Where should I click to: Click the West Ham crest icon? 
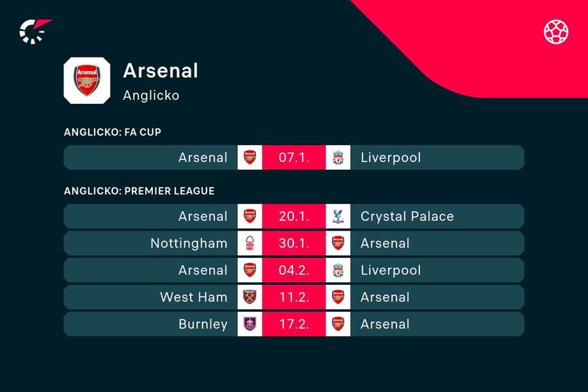pos(250,297)
